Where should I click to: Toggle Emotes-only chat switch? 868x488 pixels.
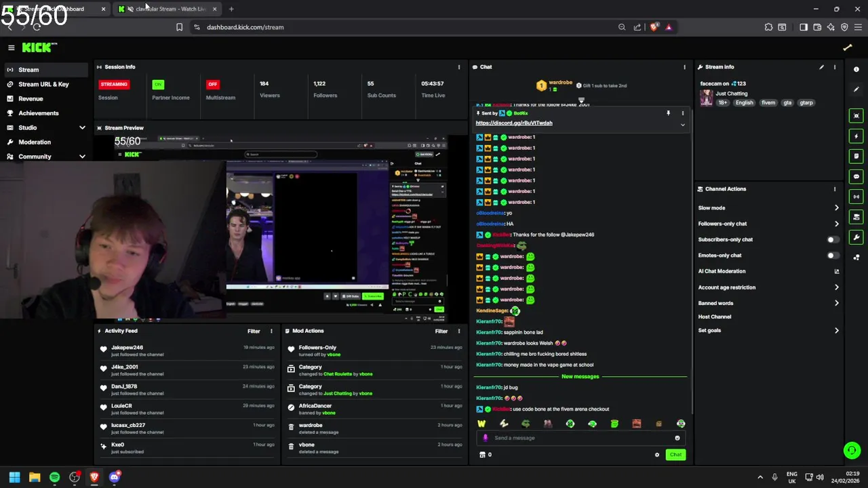[833, 256]
